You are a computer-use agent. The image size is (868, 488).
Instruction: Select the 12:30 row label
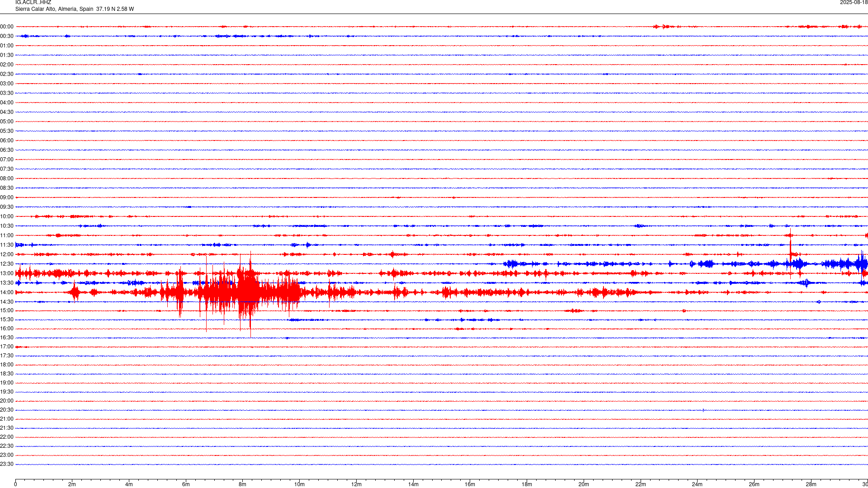point(7,264)
